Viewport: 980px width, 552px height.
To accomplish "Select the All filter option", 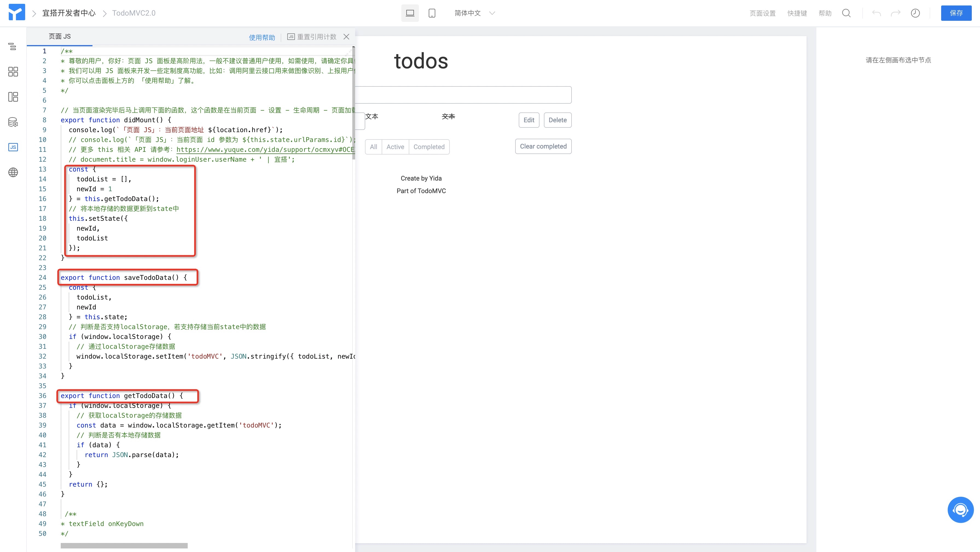I will pyautogui.click(x=373, y=147).
